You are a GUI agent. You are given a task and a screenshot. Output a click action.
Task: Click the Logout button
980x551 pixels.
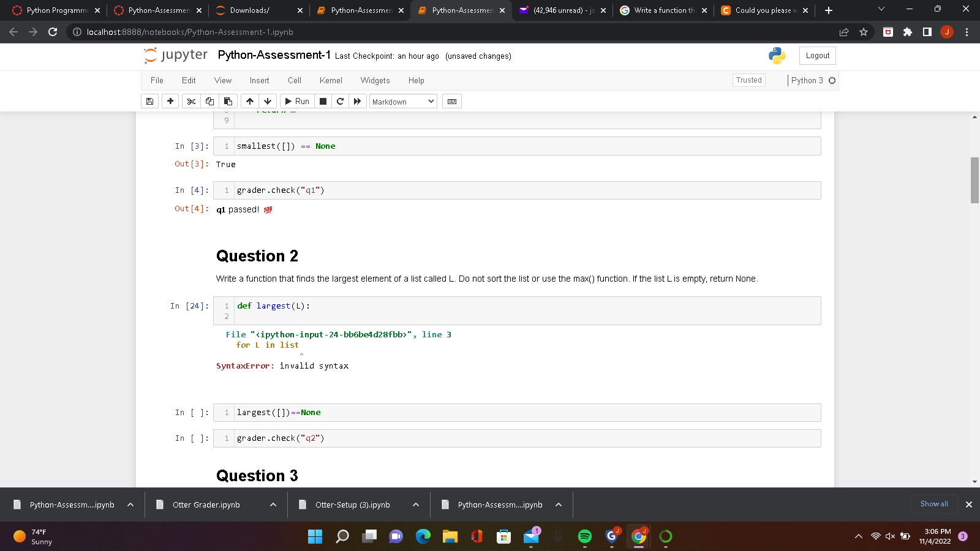pyautogui.click(x=817, y=55)
